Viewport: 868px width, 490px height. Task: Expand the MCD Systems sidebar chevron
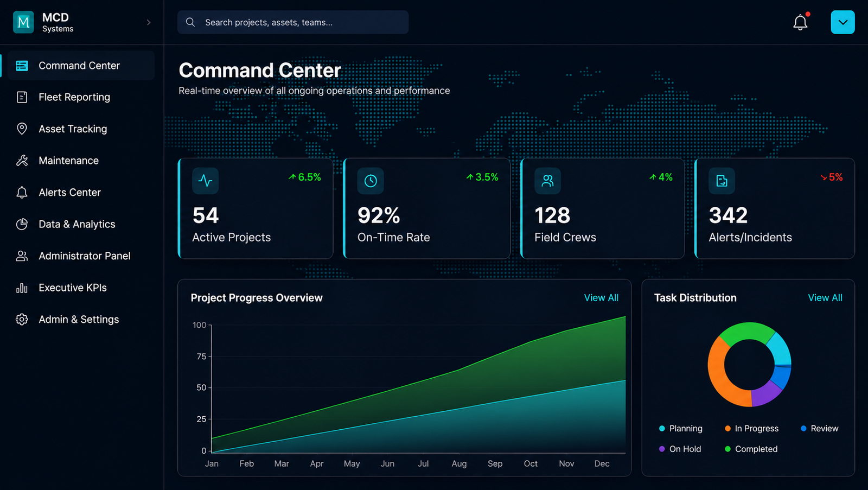pos(149,22)
